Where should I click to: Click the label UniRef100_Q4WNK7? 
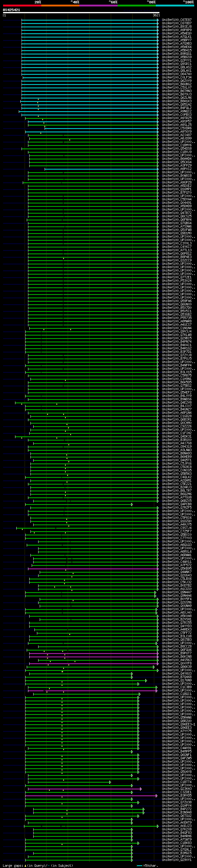coord(177,572)
